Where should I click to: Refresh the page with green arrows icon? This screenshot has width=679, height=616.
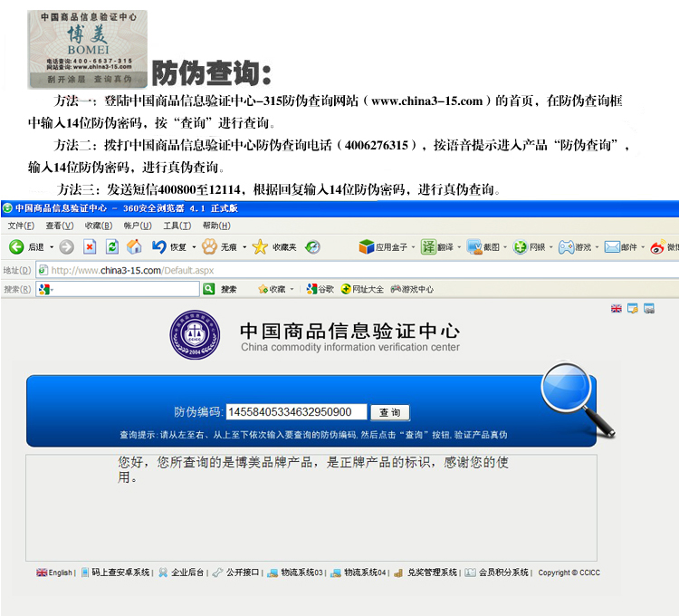click(112, 247)
